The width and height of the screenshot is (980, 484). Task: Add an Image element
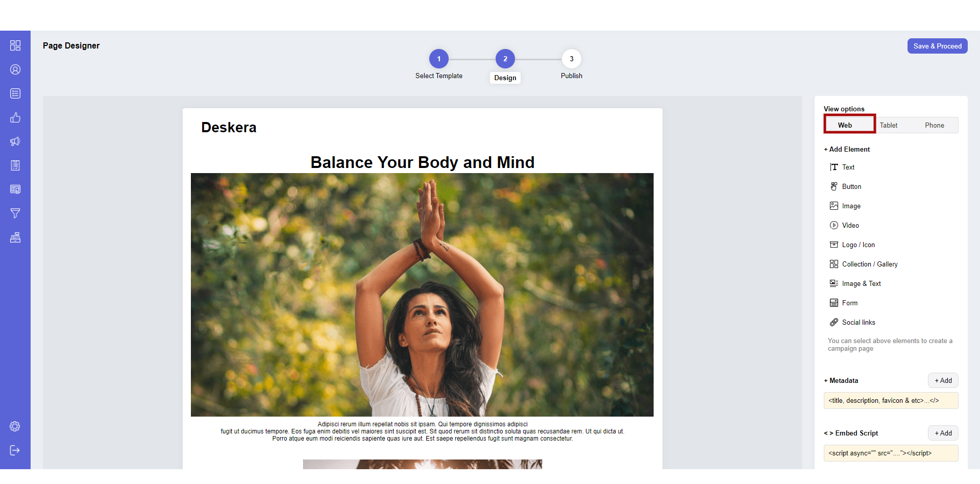point(845,206)
